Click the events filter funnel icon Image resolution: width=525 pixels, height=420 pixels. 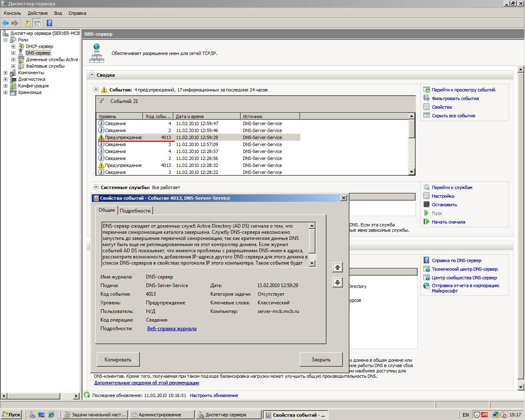pos(101,101)
